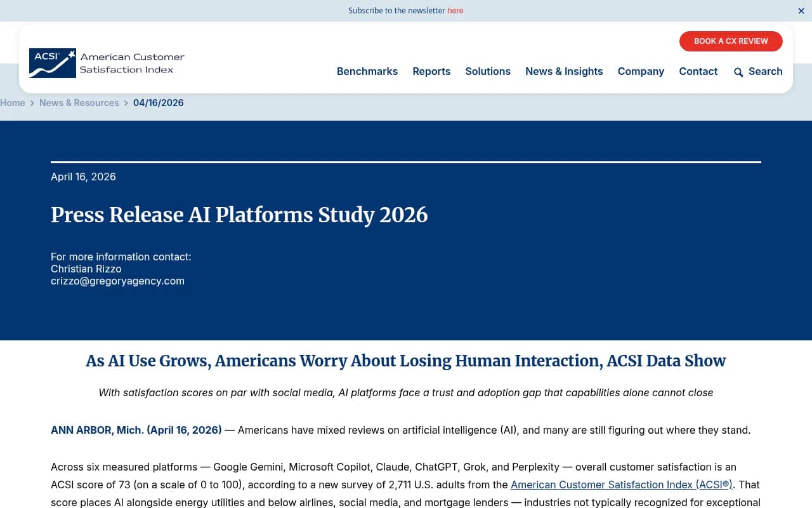This screenshot has height=508, width=812.
Task: Navigate to Home in breadcrumb
Action: [x=13, y=103]
